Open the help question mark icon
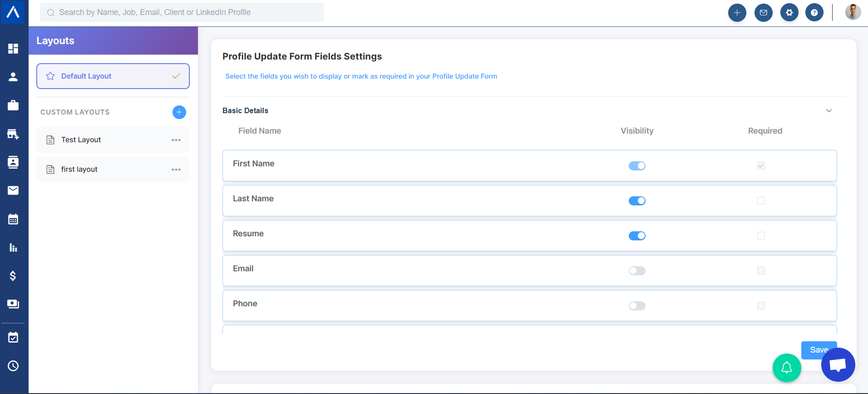The image size is (868, 394). [814, 13]
